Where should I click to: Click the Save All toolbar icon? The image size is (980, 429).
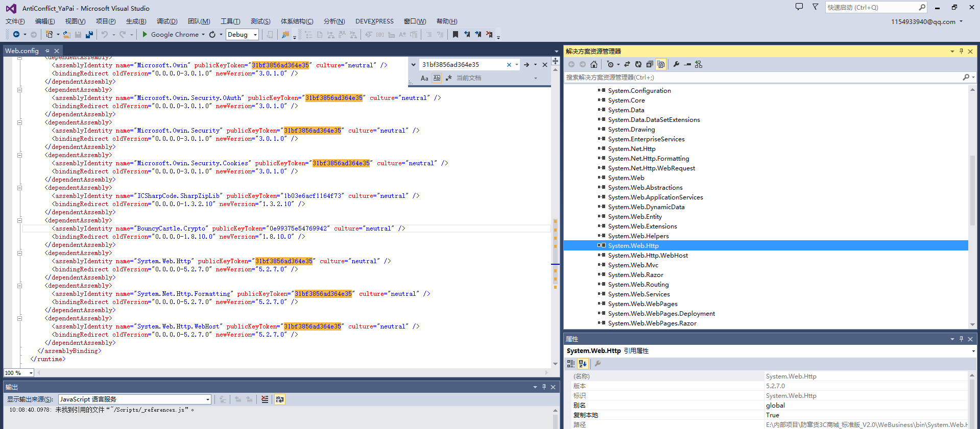(x=89, y=35)
